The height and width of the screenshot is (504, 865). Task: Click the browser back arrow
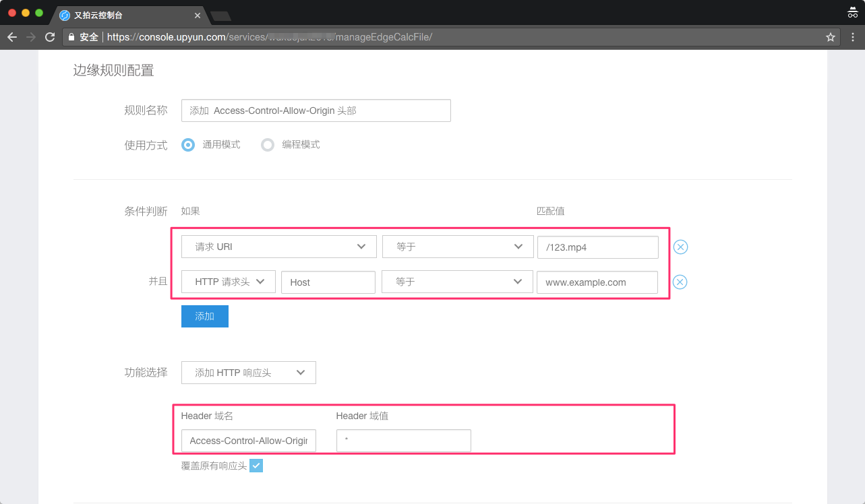click(x=12, y=37)
